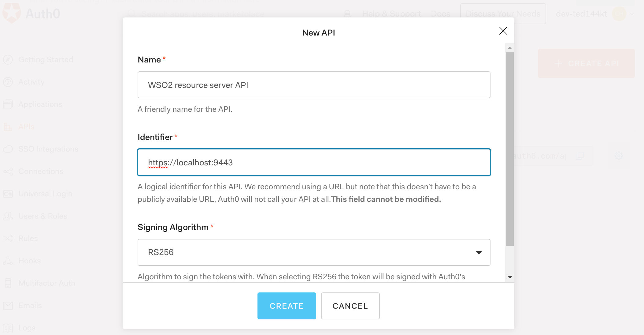
Task: Click the Identifier input field
Action: point(314,162)
